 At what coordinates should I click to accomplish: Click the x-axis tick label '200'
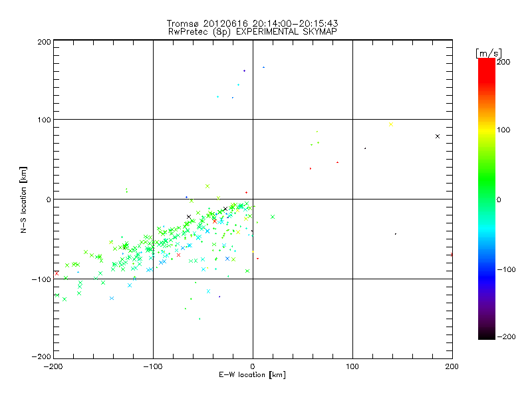(452, 366)
